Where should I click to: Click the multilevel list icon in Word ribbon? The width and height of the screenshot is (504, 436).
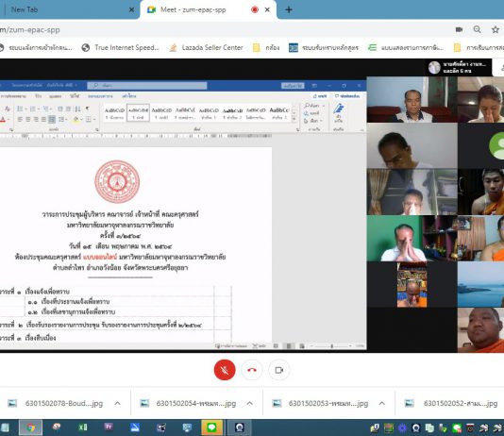[45, 109]
